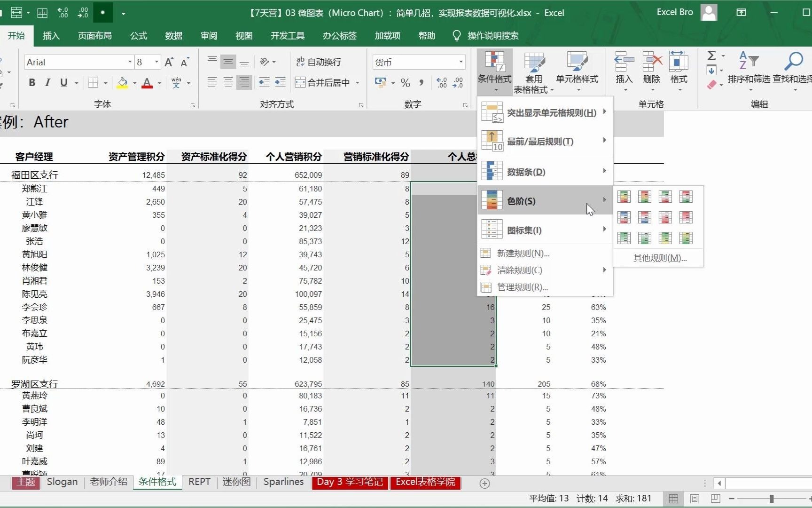The image size is (812, 508).
Task: Click the phonetic guide wén icon
Action: click(176, 83)
